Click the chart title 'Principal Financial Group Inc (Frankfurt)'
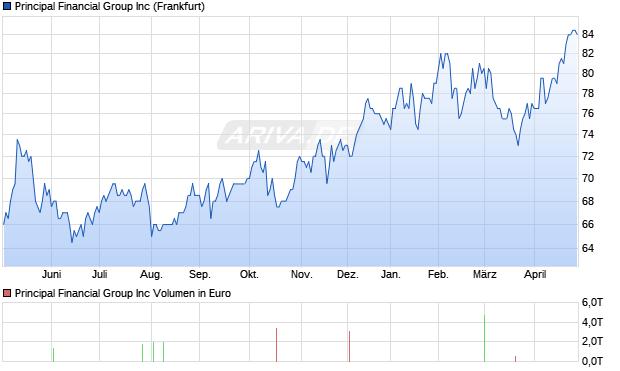Image resolution: width=620 pixels, height=371 pixels. tap(110, 7)
